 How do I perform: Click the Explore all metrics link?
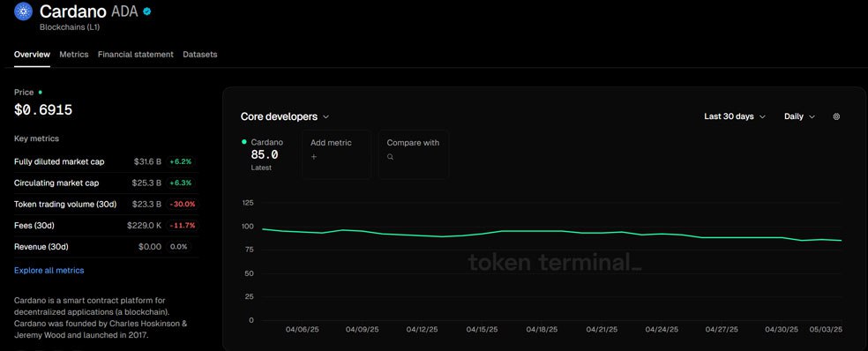coord(49,270)
